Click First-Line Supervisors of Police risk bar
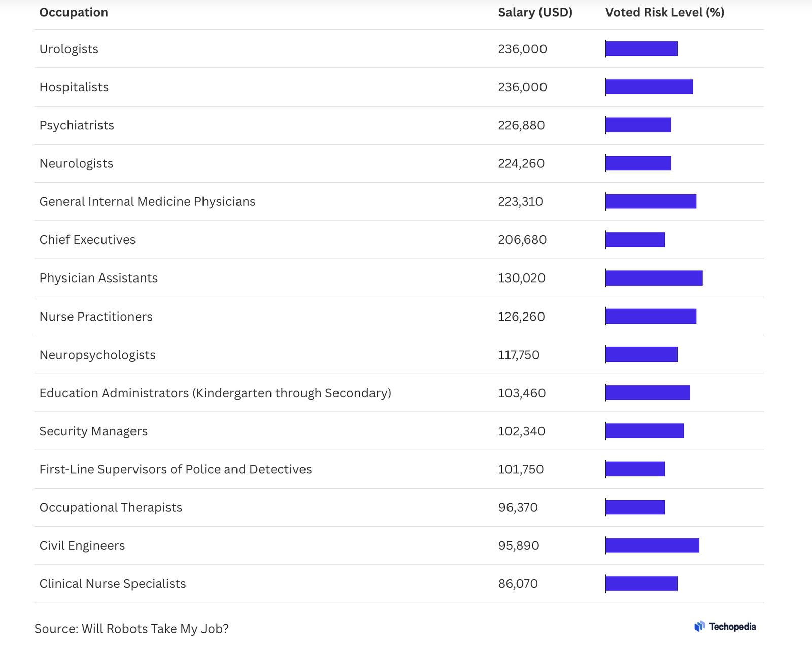The height and width of the screenshot is (661, 812). [x=635, y=469]
